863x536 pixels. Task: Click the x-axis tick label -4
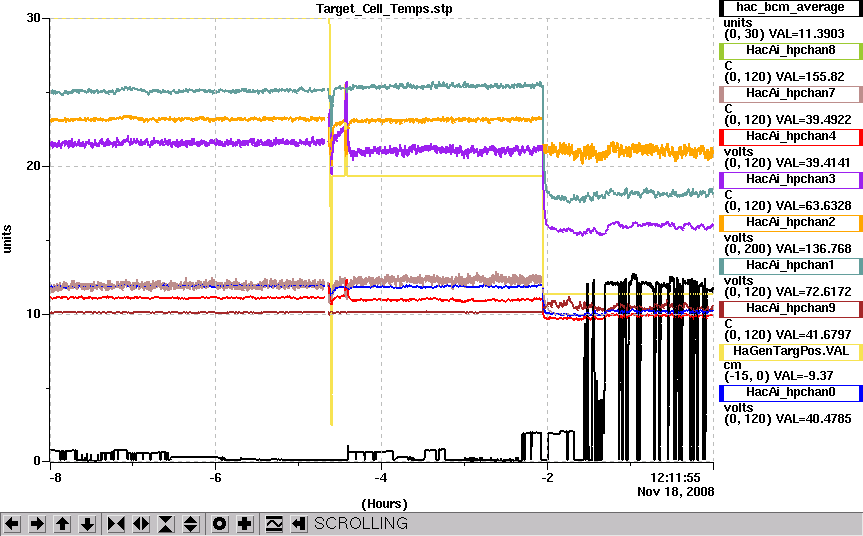point(381,477)
